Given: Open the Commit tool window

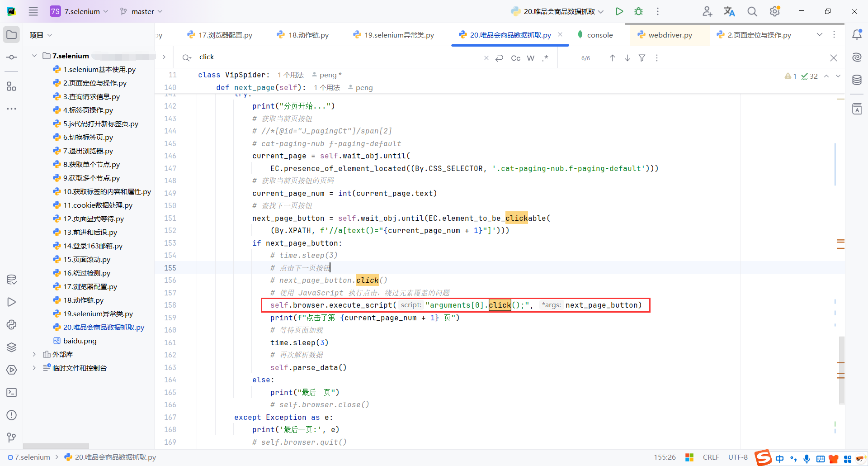Looking at the screenshot, I should pos(12,57).
